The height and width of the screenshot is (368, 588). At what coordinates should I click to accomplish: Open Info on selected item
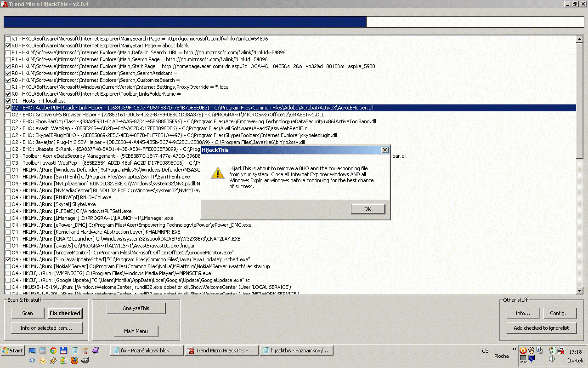point(46,328)
